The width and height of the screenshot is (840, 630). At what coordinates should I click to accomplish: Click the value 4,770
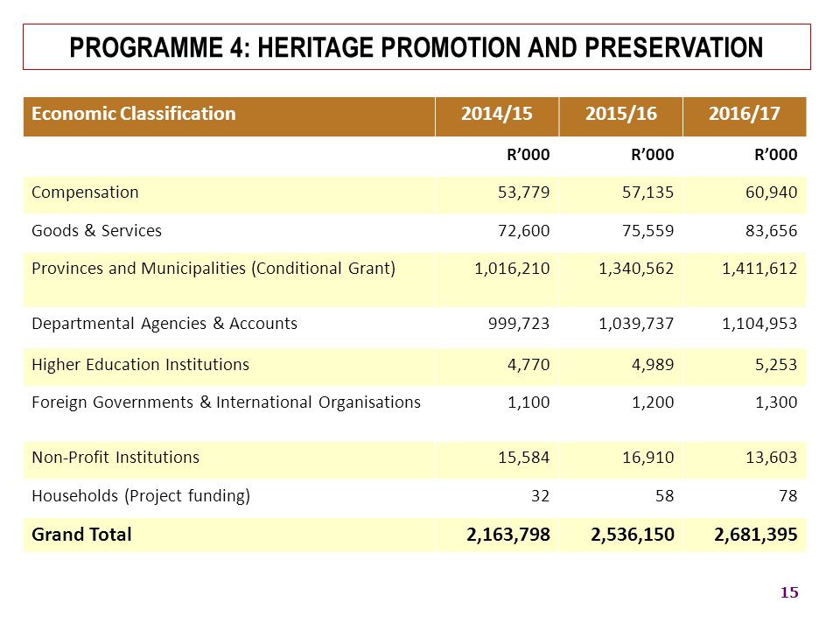(528, 365)
